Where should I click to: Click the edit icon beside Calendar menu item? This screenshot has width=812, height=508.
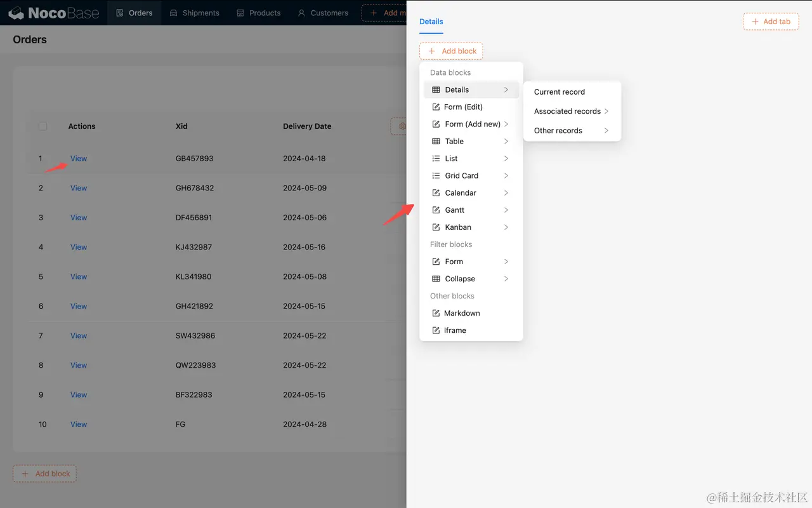(436, 193)
